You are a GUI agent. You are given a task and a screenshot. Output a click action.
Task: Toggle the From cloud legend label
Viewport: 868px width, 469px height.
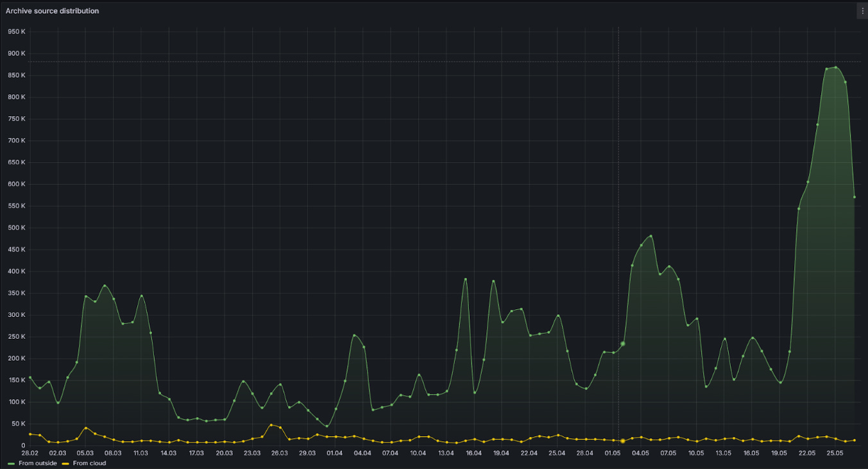coord(89,463)
